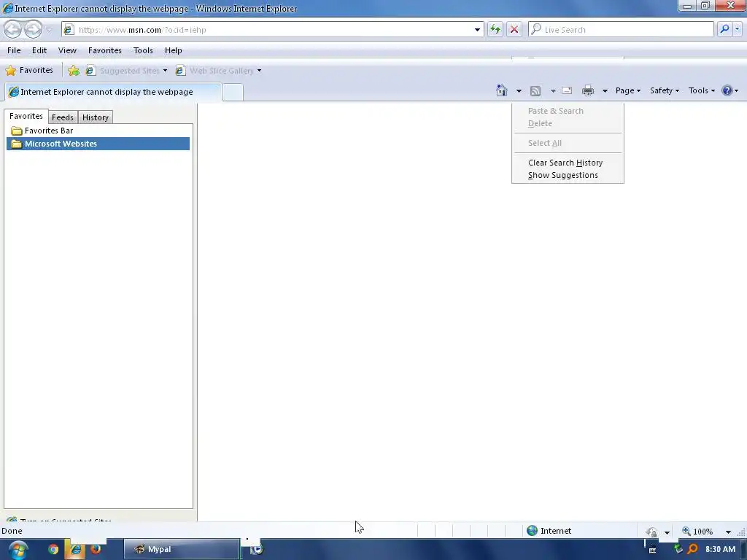Viewport: 747px width, 560px height.
Task: Click the 8:30 AM system clock
Action: click(720, 549)
